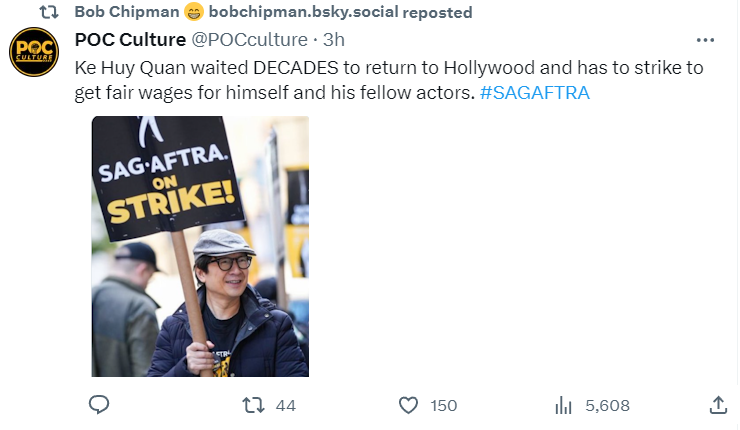Image resolution: width=740 pixels, height=430 pixels.
Task: Like the tweet with the heart icon
Action: tap(408, 405)
